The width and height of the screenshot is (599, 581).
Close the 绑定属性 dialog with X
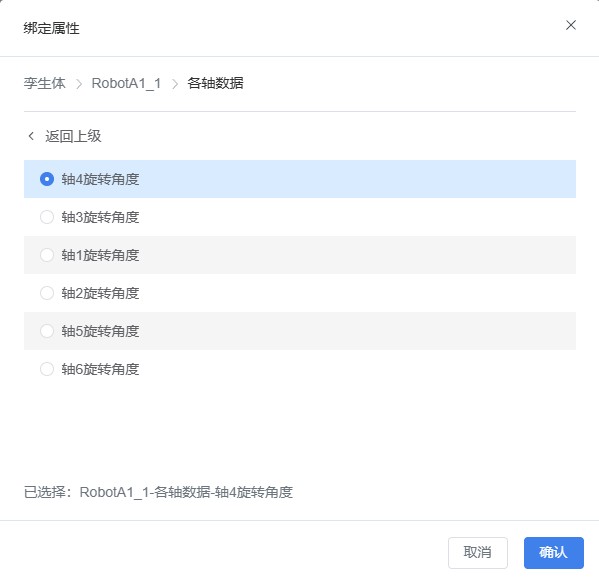(x=571, y=25)
